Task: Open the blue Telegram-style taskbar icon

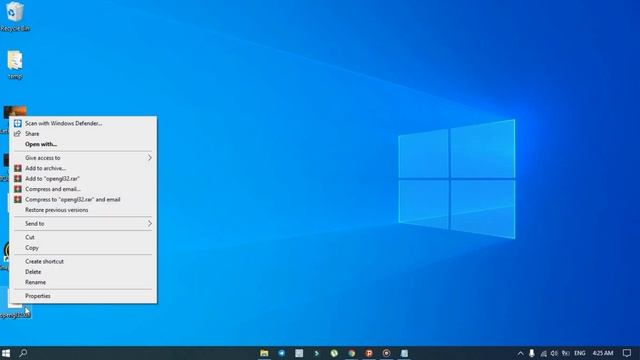Action: tap(282, 353)
